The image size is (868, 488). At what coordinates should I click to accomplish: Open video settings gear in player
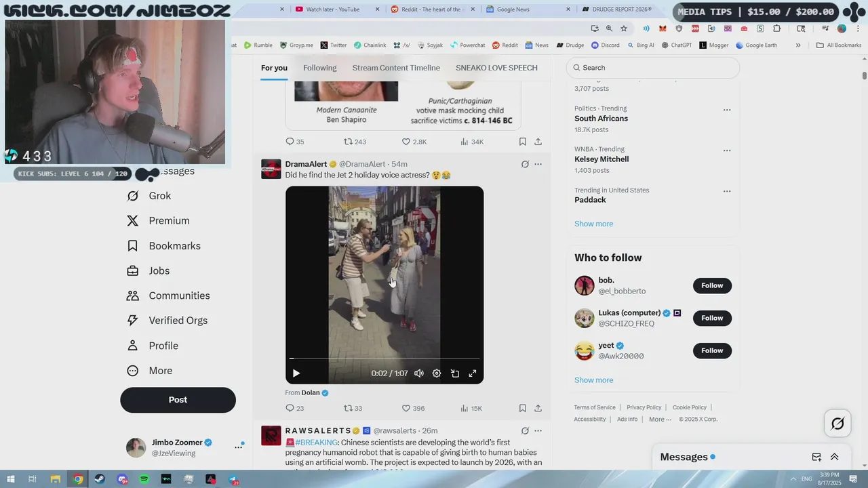pyautogui.click(x=437, y=373)
